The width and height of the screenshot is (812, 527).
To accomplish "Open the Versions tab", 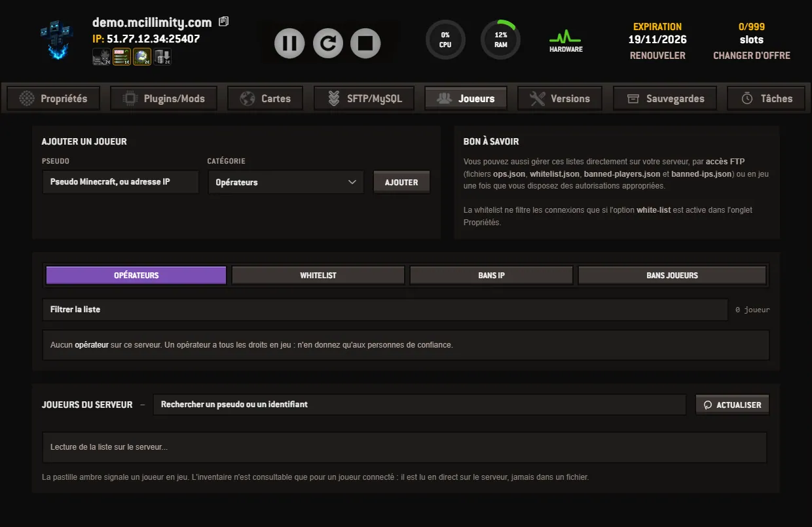I will [x=560, y=98].
